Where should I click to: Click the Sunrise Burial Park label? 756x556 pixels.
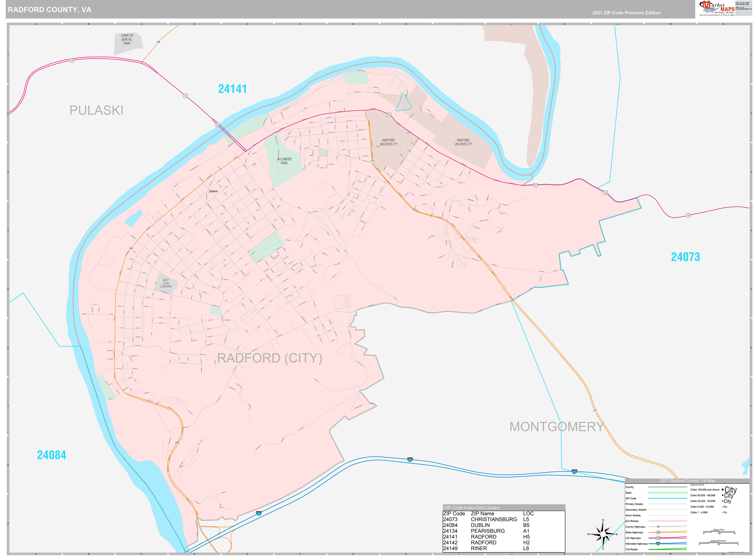click(x=127, y=39)
